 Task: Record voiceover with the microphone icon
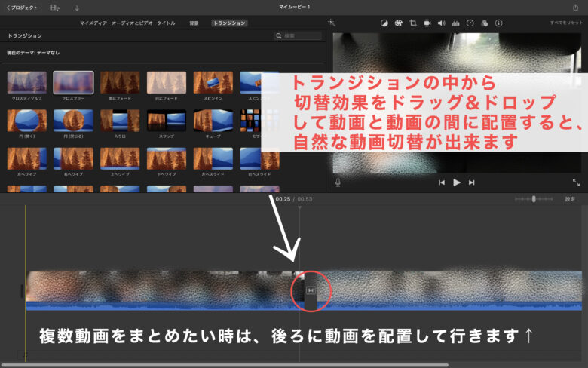click(337, 182)
